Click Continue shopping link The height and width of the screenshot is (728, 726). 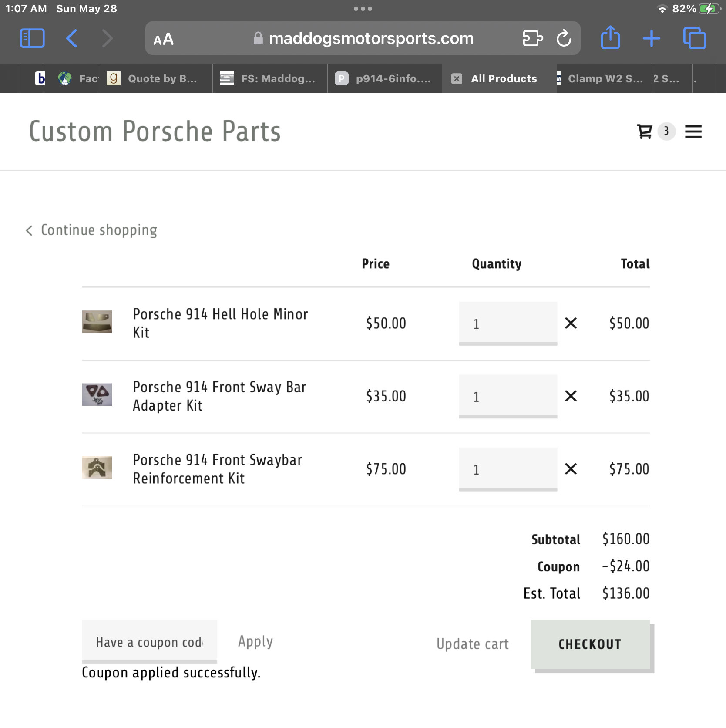point(91,230)
